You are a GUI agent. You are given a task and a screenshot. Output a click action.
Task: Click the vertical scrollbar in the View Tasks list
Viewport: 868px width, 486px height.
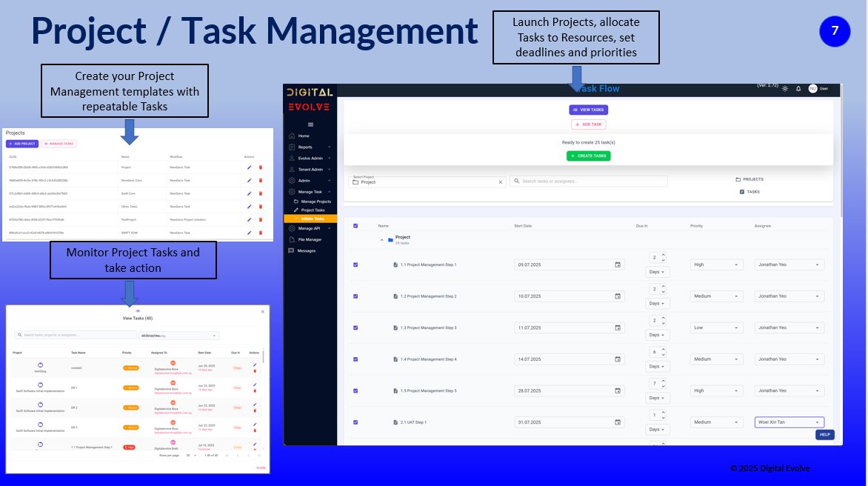point(264,358)
